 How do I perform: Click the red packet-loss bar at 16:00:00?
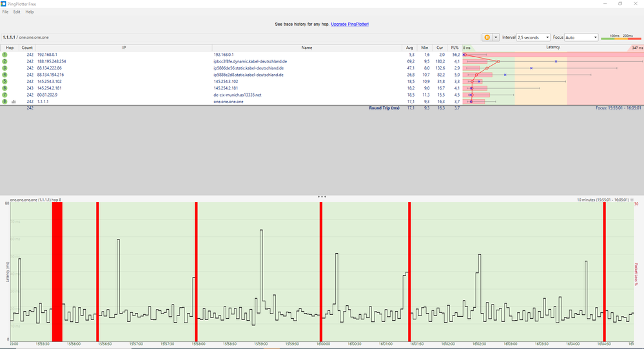321,272
